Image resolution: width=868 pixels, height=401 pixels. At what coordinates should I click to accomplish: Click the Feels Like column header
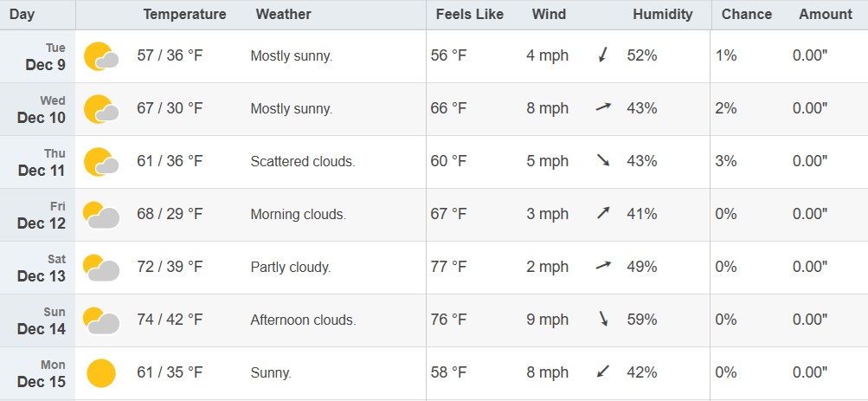click(467, 14)
